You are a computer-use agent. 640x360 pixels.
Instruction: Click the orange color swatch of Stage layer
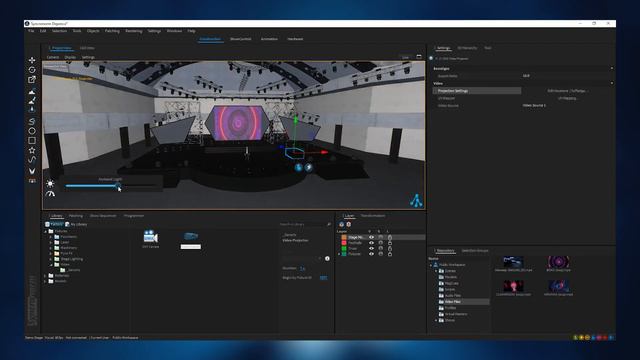(x=344, y=237)
